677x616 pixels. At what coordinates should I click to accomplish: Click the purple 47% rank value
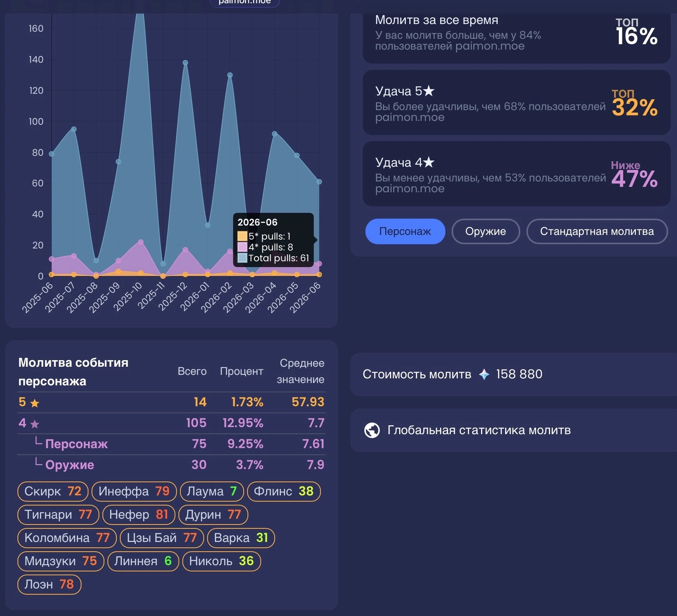pyautogui.click(x=635, y=179)
